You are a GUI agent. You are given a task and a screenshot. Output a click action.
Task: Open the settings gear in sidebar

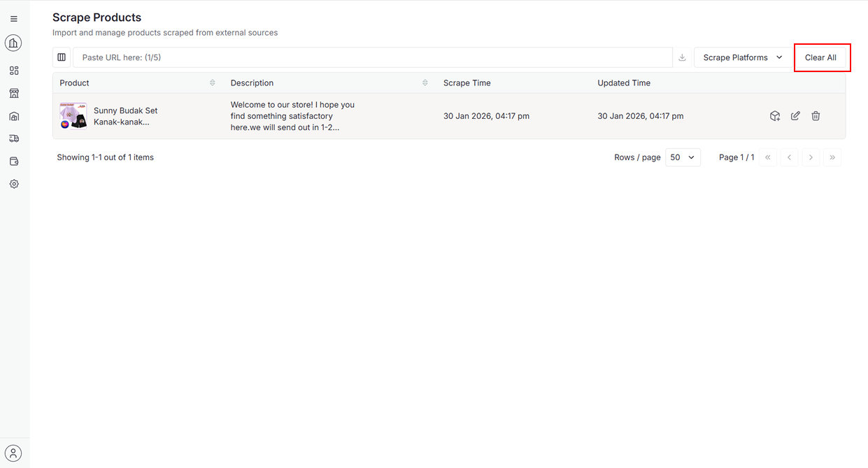pos(14,184)
